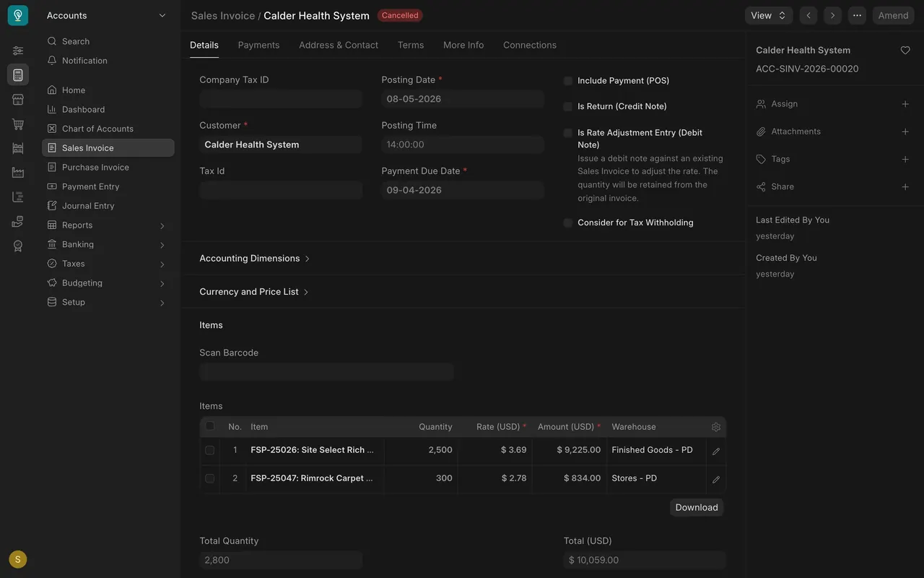Open the Accounts workspace dropdown
The width and height of the screenshot is (924, 578).
coord(107,15)
